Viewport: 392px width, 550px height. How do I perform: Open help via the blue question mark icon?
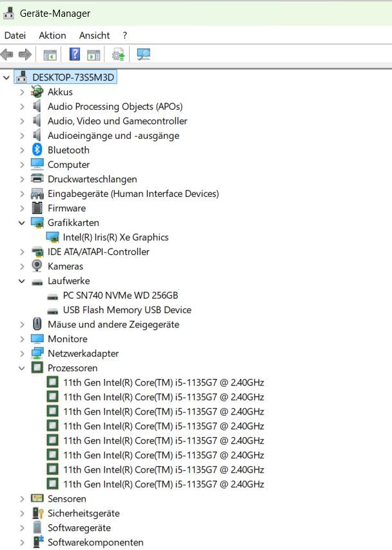point(75,55)
